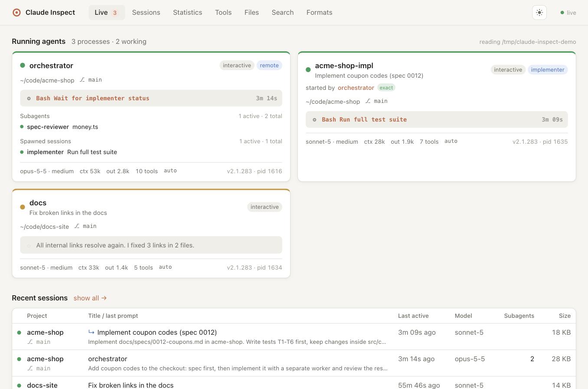The image size is (588, 389).
Task: Click the interactive badge on the docs card
Action: 265,207
